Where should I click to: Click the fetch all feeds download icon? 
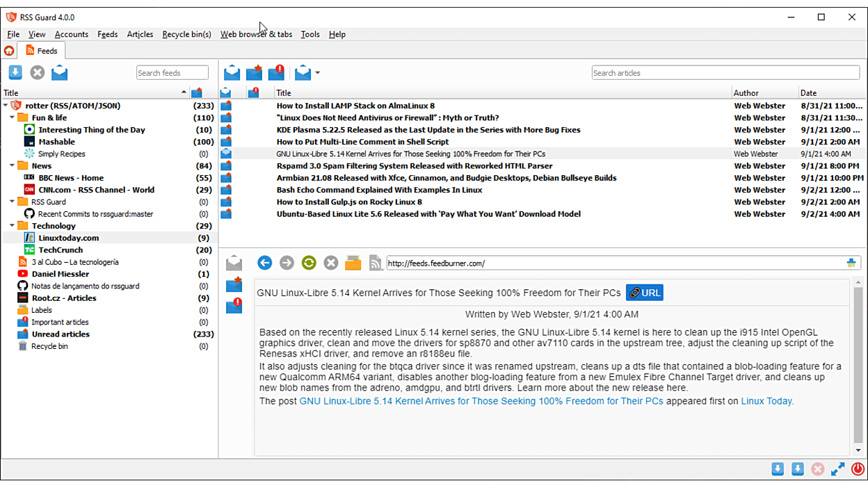click(x=15, y=73)
